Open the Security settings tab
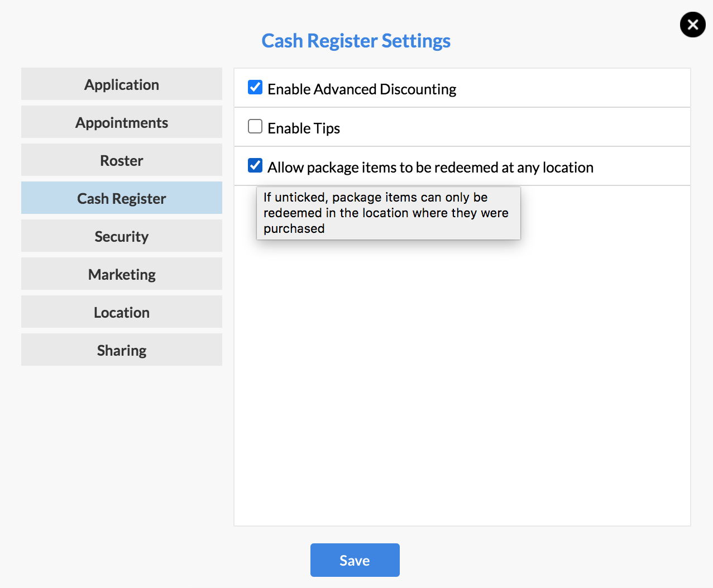Image resolution: width=713 pixels, height=588 pixels. (122, 236)
